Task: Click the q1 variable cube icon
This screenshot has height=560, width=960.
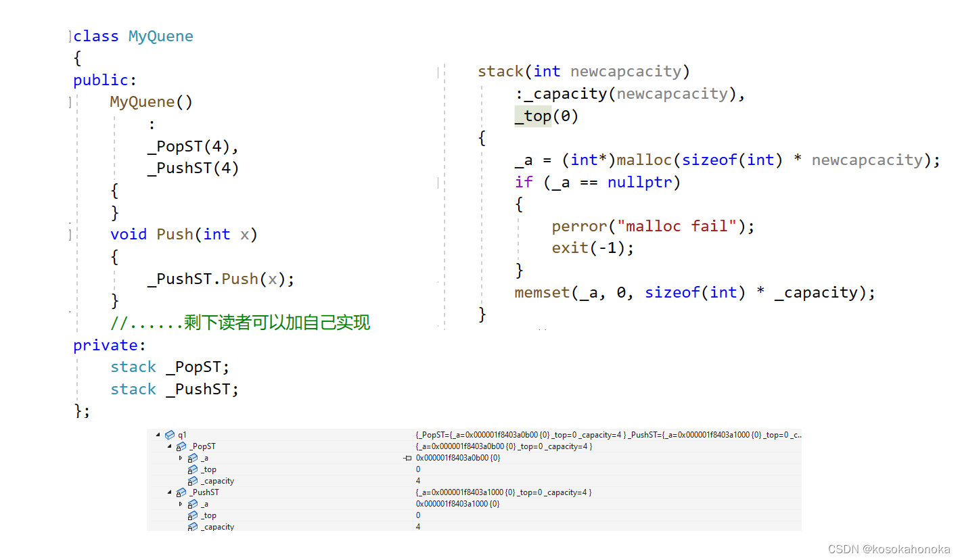Action: tap(170, 435)
